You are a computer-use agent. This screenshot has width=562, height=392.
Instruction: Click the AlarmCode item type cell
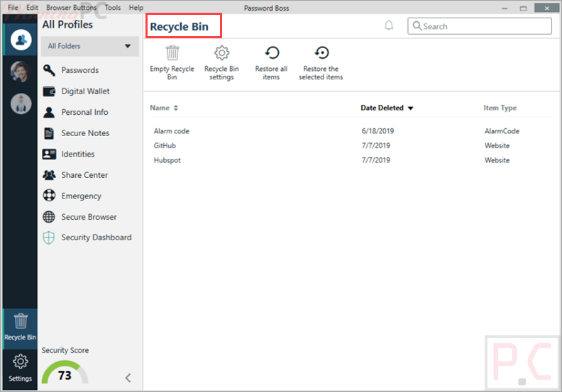pos(502,131)
